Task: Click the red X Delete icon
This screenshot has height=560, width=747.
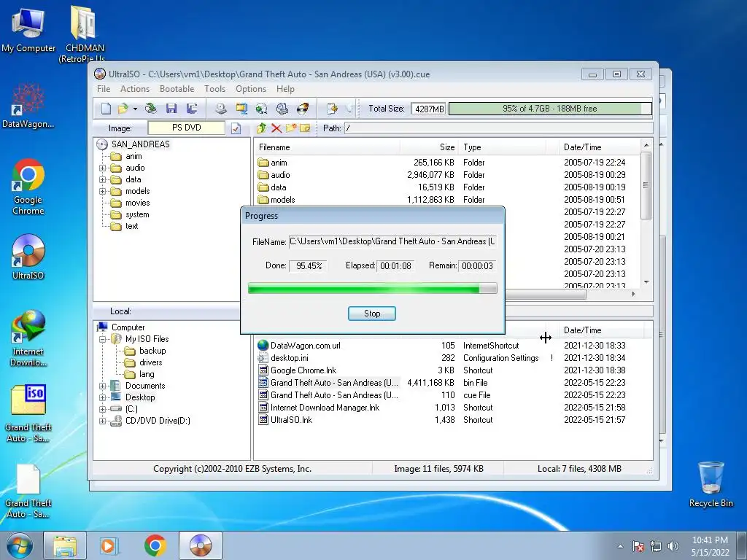Action: coord(276,128)
